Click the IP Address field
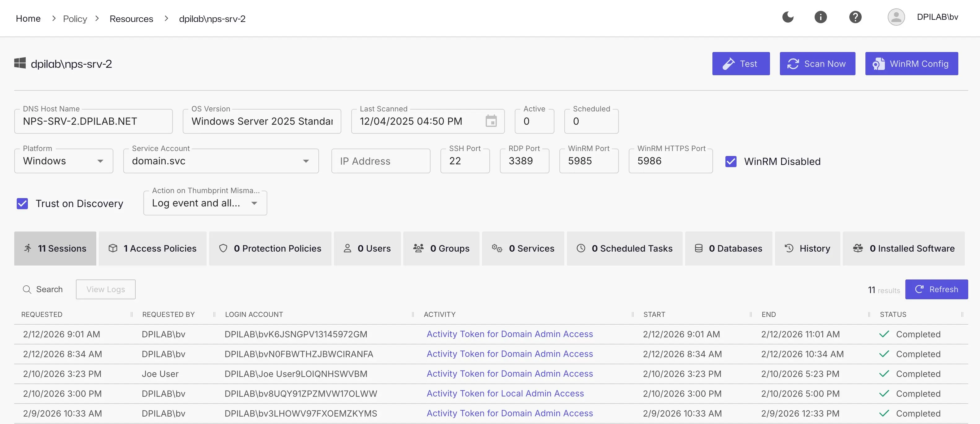The width and height of the screenshot is (980, 424). (x=380, y=161)
